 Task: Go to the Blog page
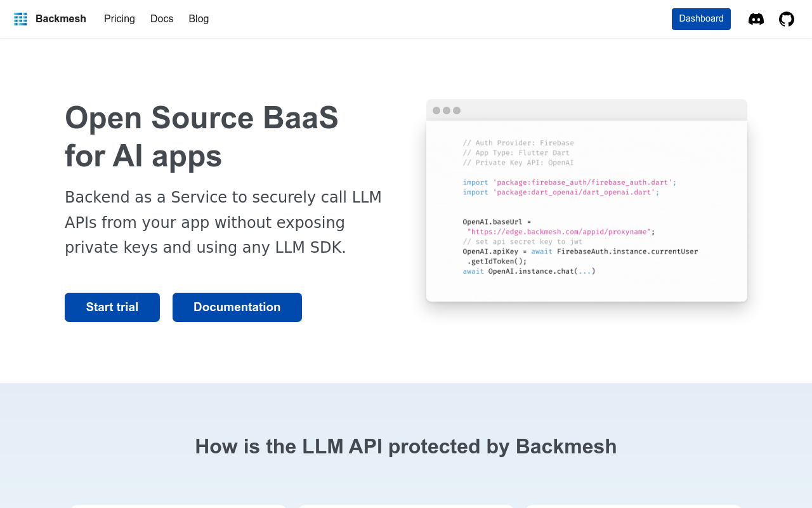coord(199,19)
